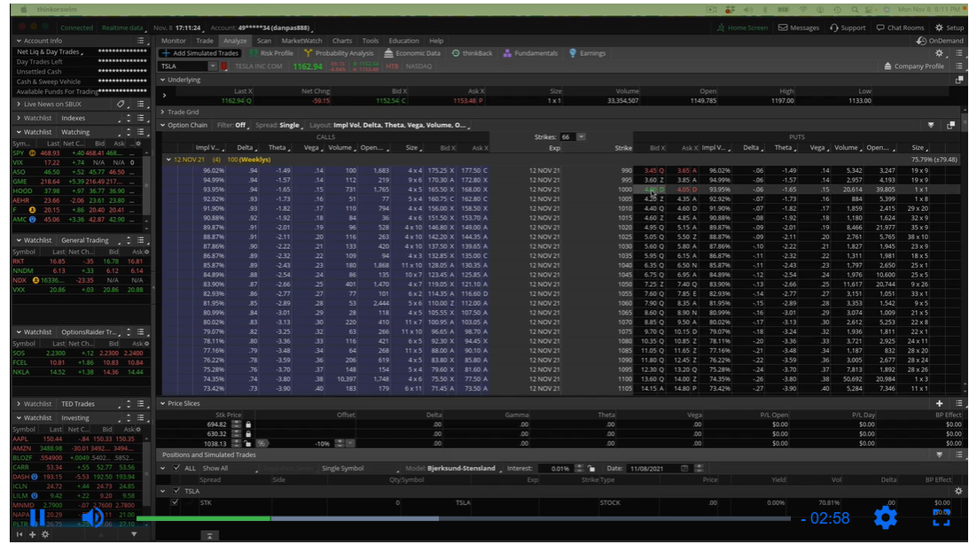Open the date calendar picker
Screen dimensions: 977x560
coord(684,469)
